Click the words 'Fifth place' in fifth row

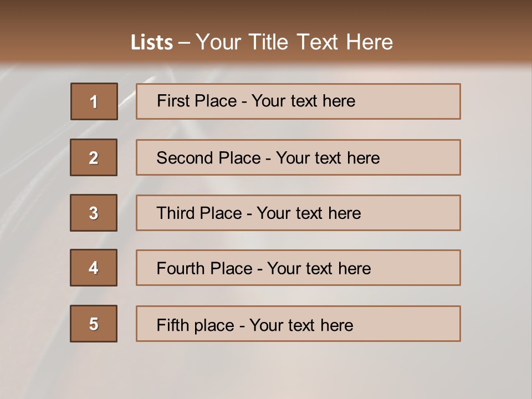click(196, 325)
